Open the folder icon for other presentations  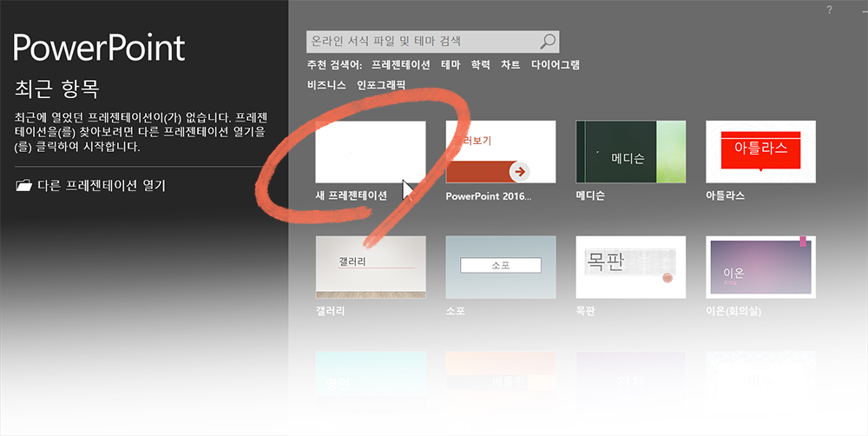23,185
